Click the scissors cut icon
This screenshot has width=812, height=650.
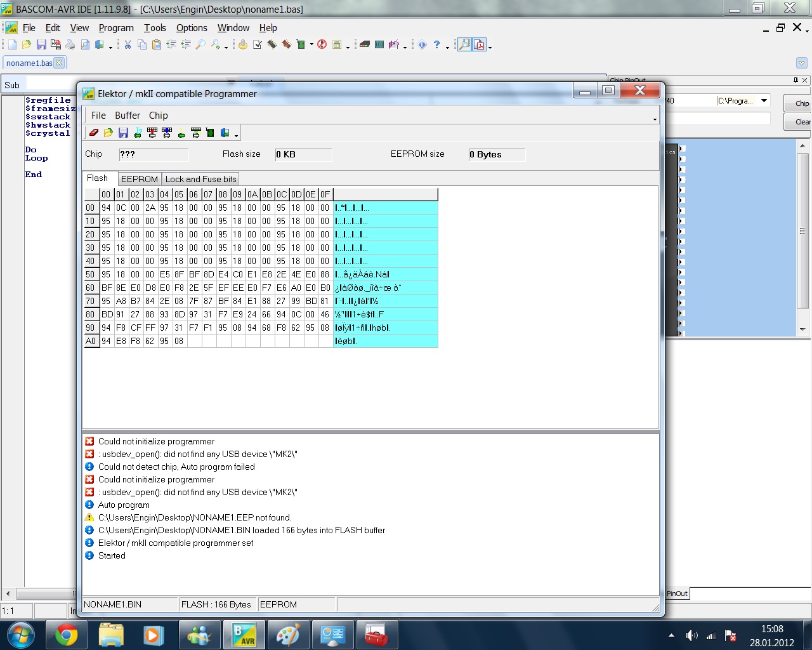[x=128, y=44]
